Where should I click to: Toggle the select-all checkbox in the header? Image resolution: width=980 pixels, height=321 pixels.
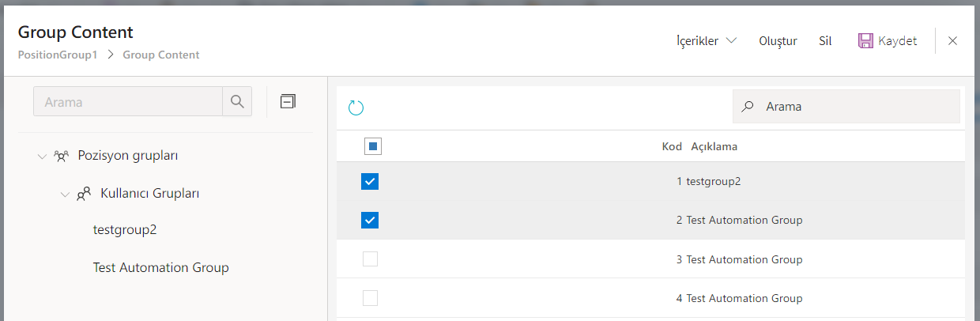pos(373,146)
